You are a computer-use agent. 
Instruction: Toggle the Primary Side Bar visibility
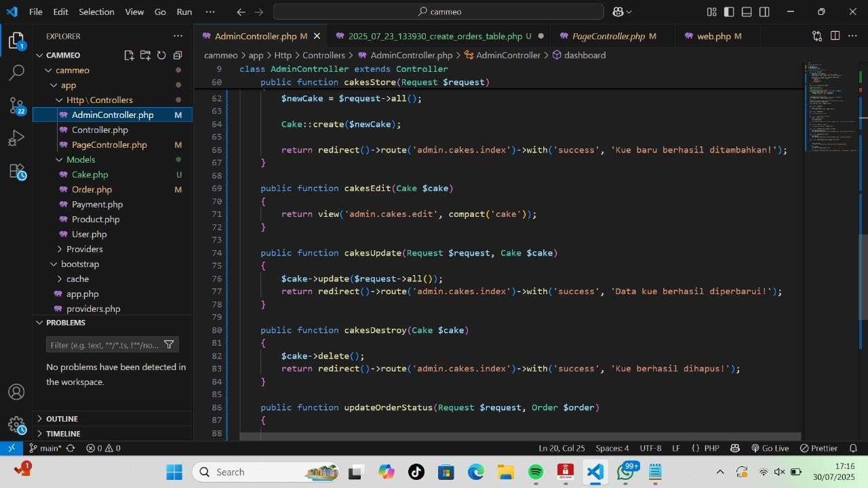(x=729, y=12)
